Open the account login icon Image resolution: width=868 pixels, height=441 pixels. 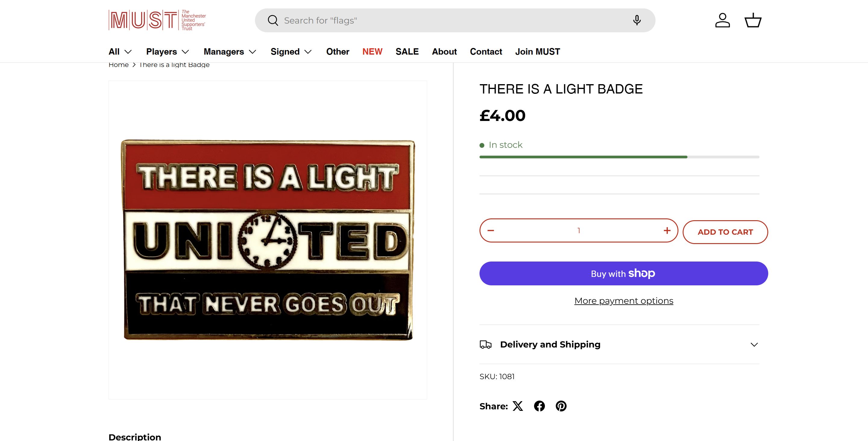[x=722, y=20]
